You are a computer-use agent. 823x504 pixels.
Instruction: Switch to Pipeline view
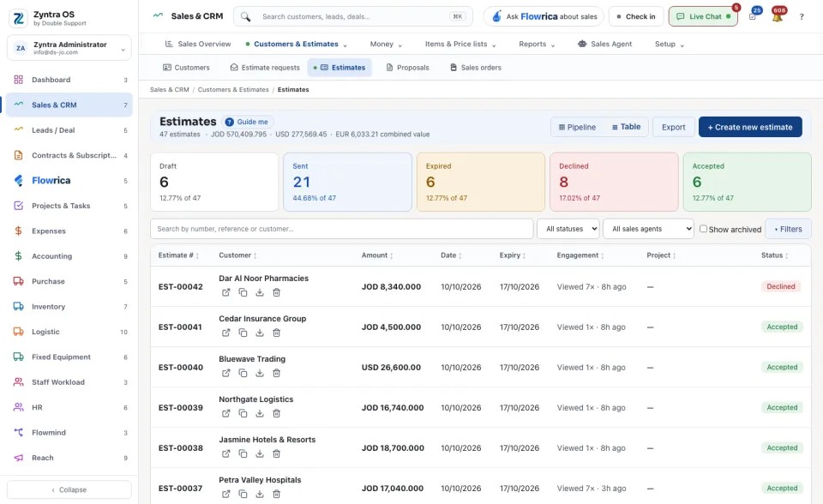coord(577,127)
